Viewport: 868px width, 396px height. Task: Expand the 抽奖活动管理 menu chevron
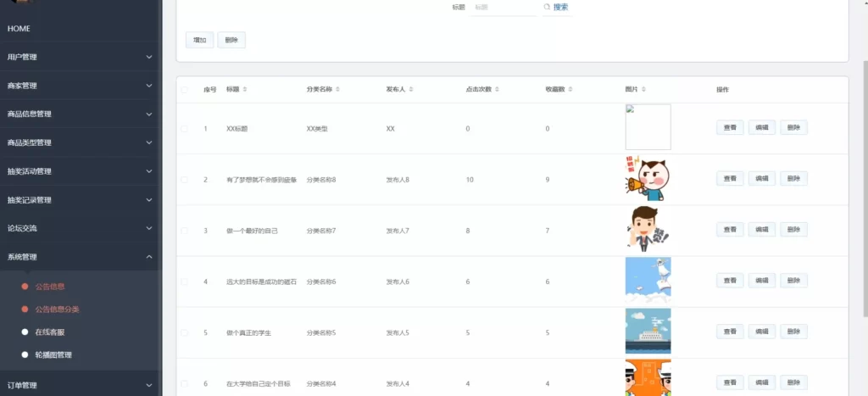click(x=149, y=171)
